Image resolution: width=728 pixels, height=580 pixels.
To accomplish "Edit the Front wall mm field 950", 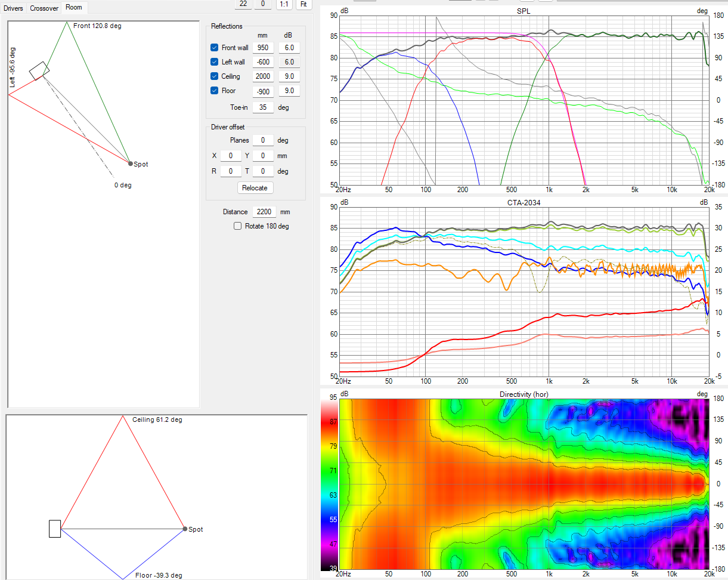I will tap(263, 48).
